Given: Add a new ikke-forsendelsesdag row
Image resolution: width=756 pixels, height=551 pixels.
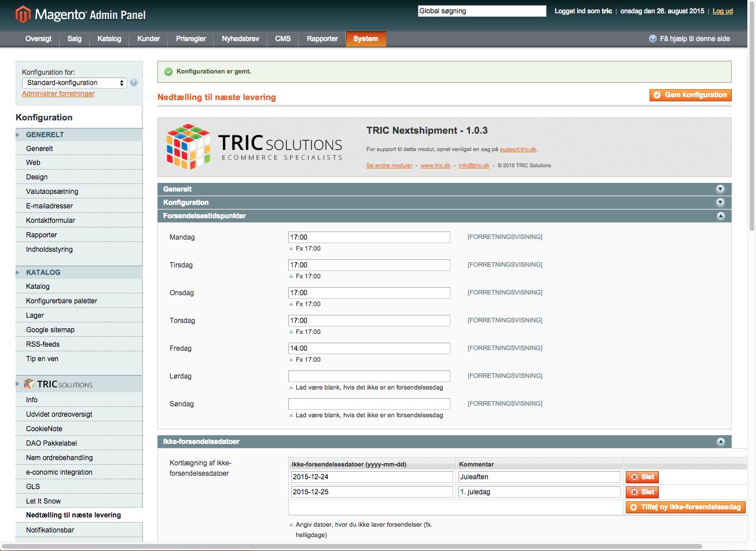Looking at the screenshot, I should click(x=685, y=507).
